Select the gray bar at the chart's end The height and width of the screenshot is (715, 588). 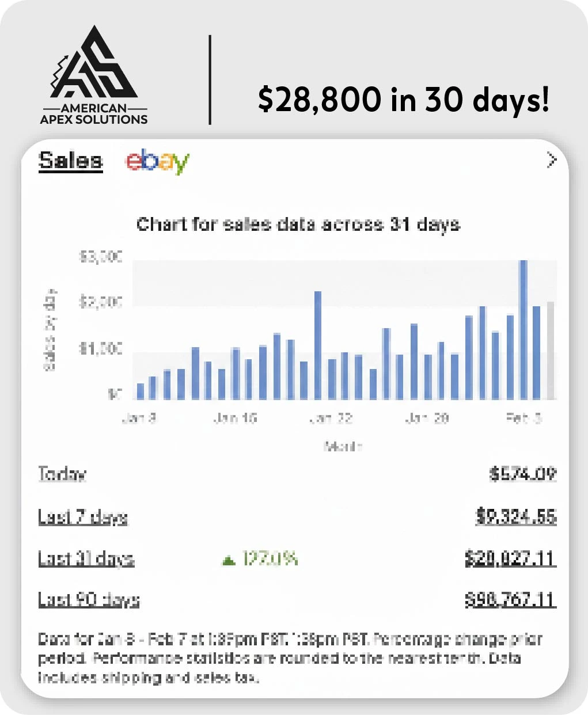point(550,350)
